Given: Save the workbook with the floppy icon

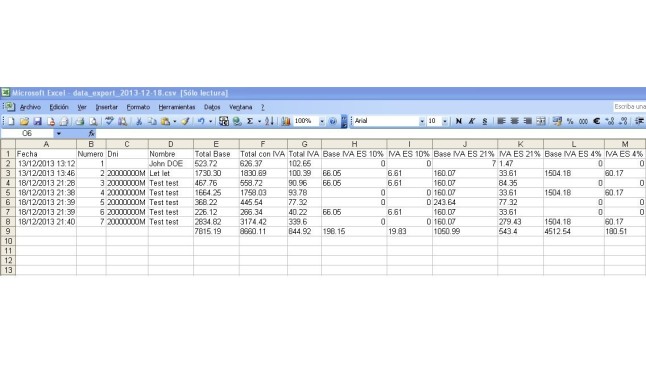Looking at the screenshot, I should tap(37, 121).
